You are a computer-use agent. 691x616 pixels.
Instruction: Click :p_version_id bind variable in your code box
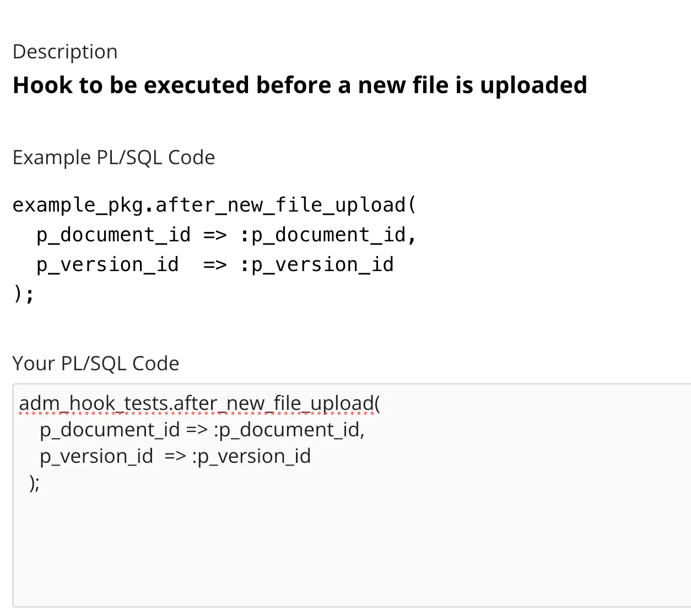(x=252, y=456)
